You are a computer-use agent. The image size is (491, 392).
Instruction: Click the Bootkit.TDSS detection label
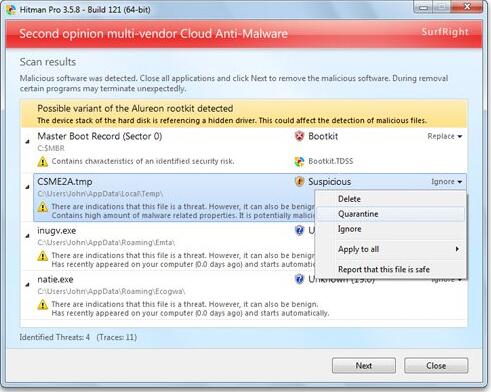pyautogui.click(x=330, y=161)
